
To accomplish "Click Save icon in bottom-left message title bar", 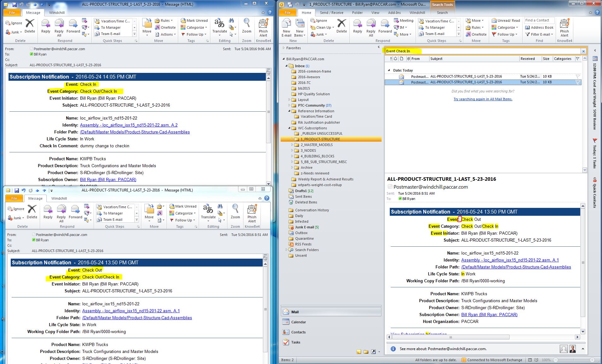I will (x=17, y=190).
